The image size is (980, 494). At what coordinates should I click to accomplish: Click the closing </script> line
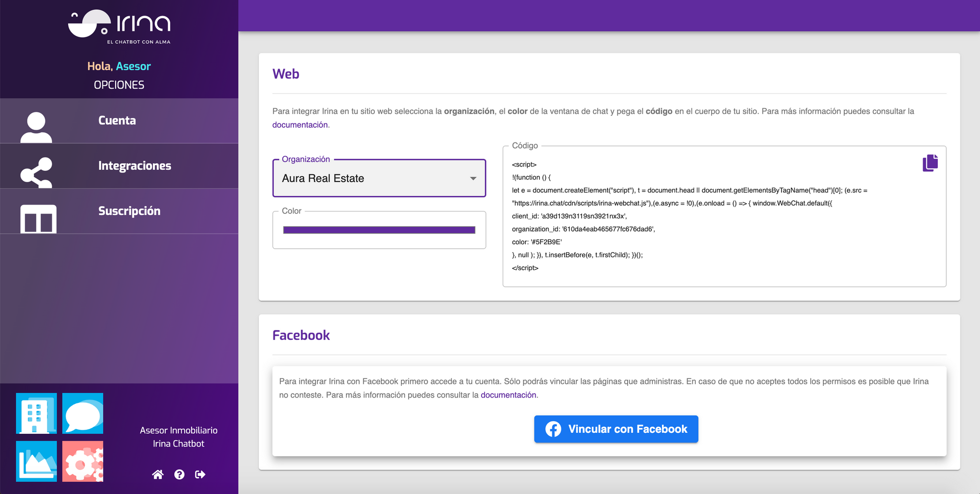click(525, 268)
